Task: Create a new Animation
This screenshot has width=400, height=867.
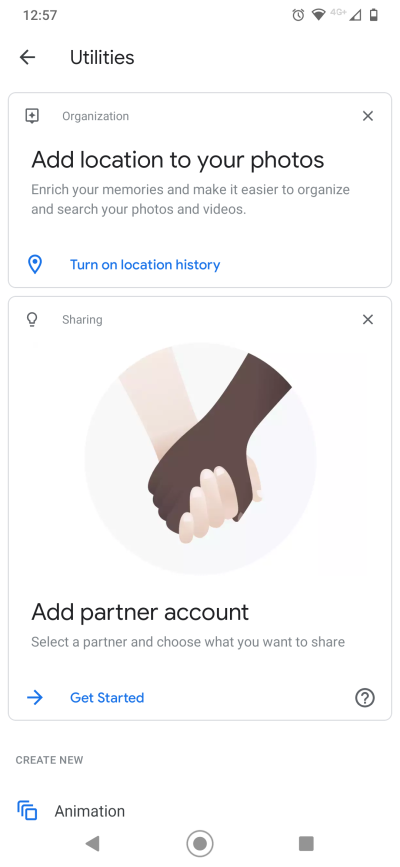Action: click(x=90, y=811)
